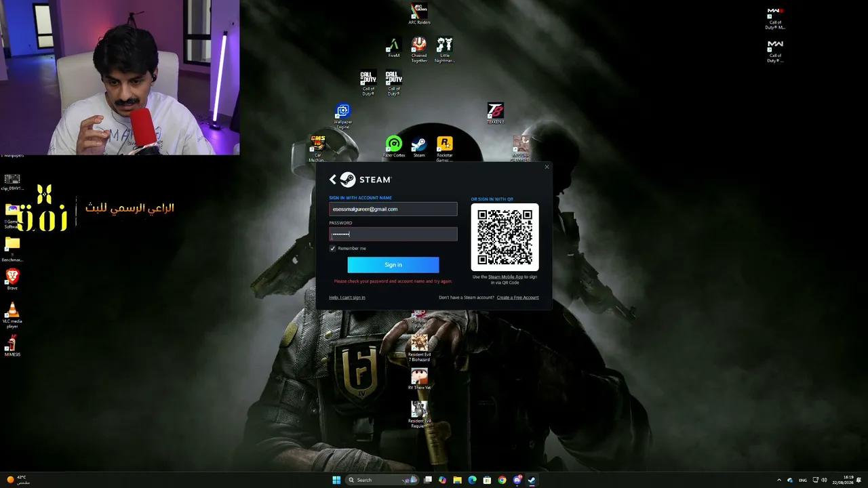
Task: Open Copilot from the taskbar
Action: (x=443, y=480)
